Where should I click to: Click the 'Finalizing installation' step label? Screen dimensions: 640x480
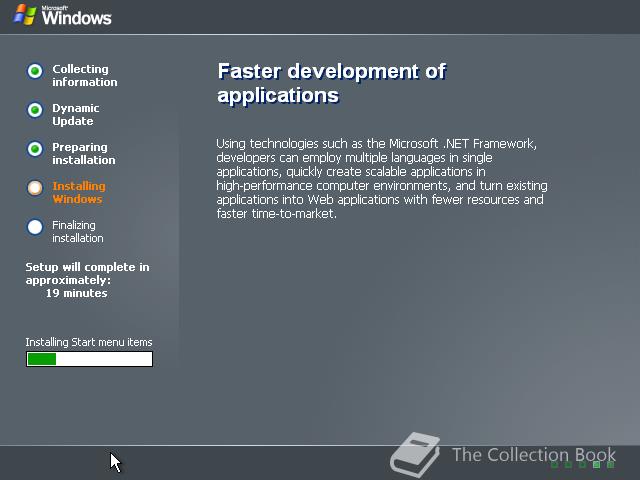point(78,231)
